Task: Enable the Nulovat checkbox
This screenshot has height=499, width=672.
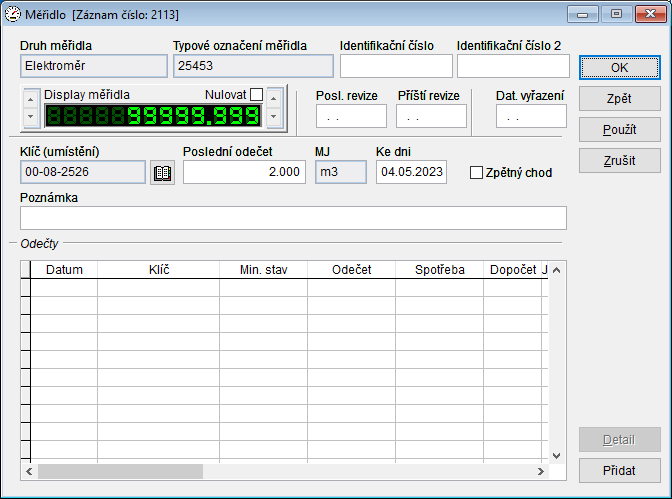Action: point(256,95)
